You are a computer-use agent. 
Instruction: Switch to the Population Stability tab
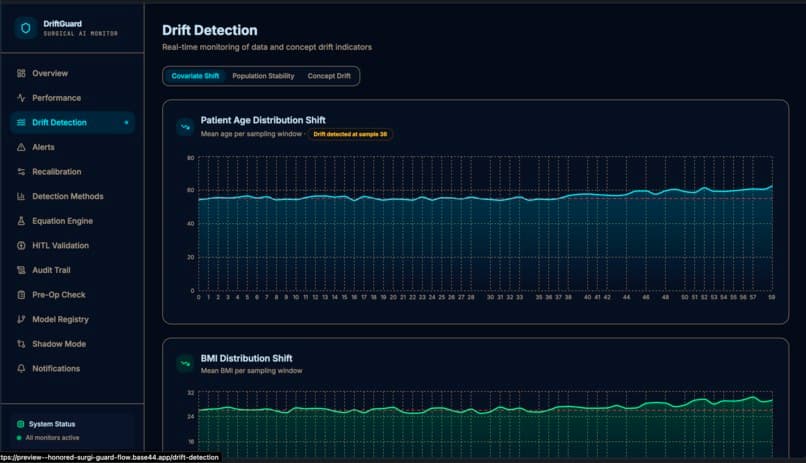click(x=263, y=76)
